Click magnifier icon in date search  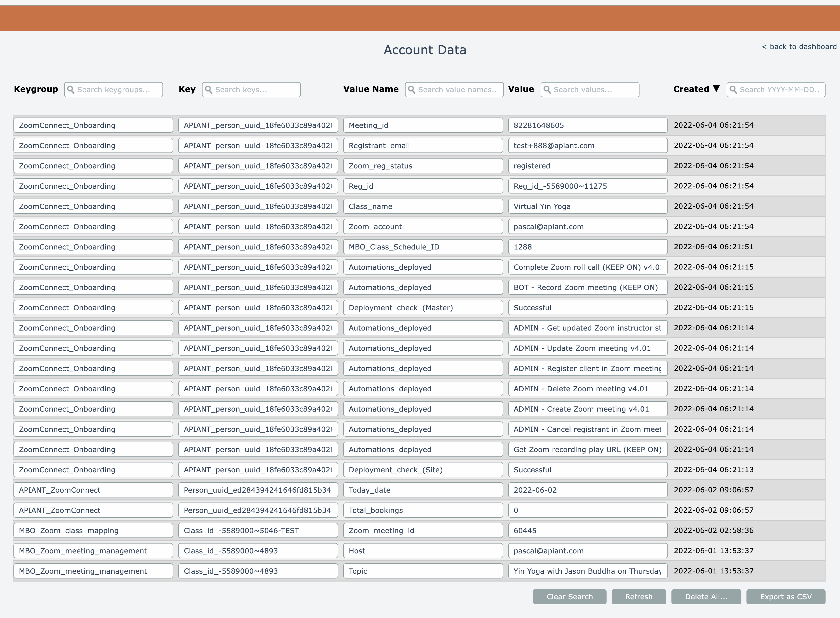(x=733, y=90)
